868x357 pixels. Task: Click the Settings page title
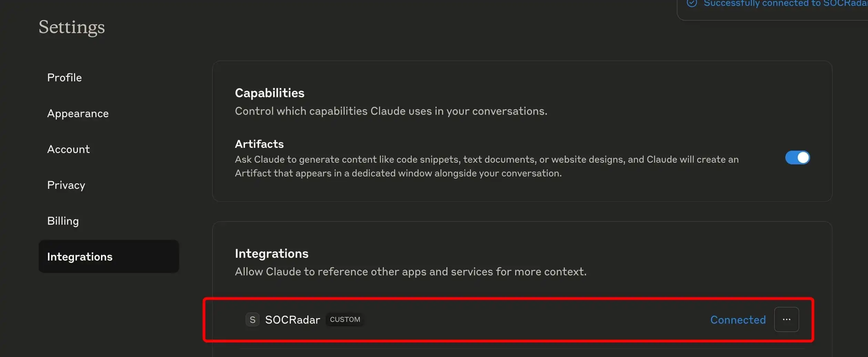(x=72, y=27)
